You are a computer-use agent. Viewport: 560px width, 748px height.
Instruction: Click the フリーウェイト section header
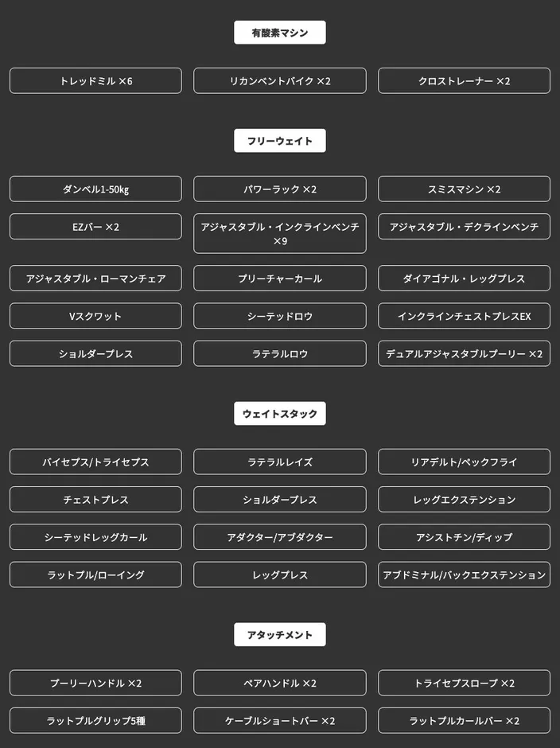coord(280,140)
